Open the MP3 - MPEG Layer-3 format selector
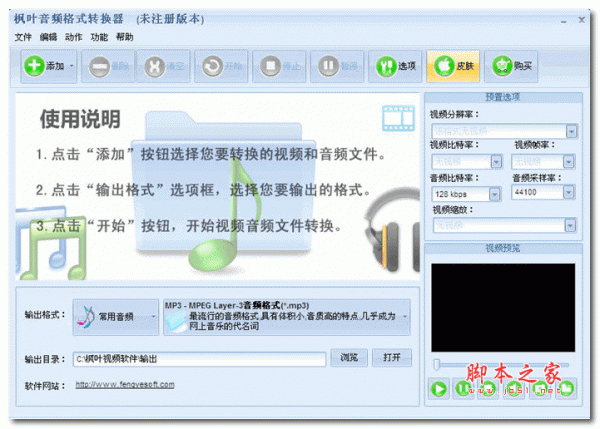 [287, 317]
